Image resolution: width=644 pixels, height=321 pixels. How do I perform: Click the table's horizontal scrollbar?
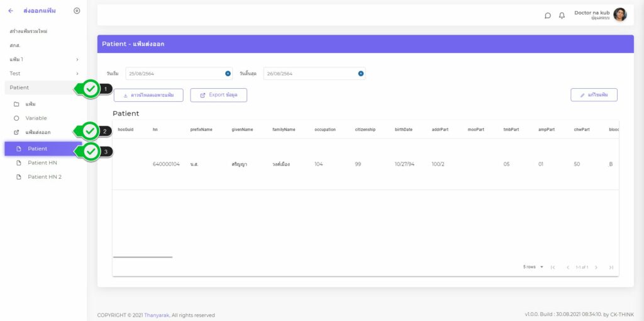(142, 257)
